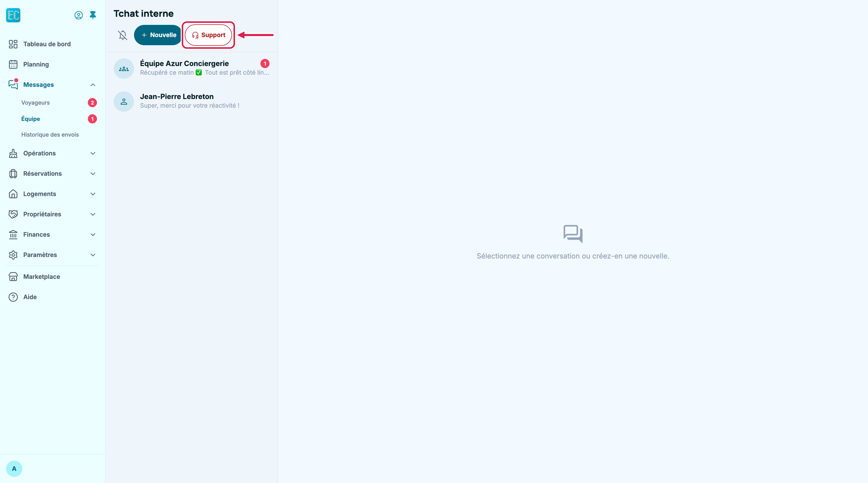Open the user profile icon
Image resolution: width=868 pixels, height=483 pixels.
coord(78,15)
